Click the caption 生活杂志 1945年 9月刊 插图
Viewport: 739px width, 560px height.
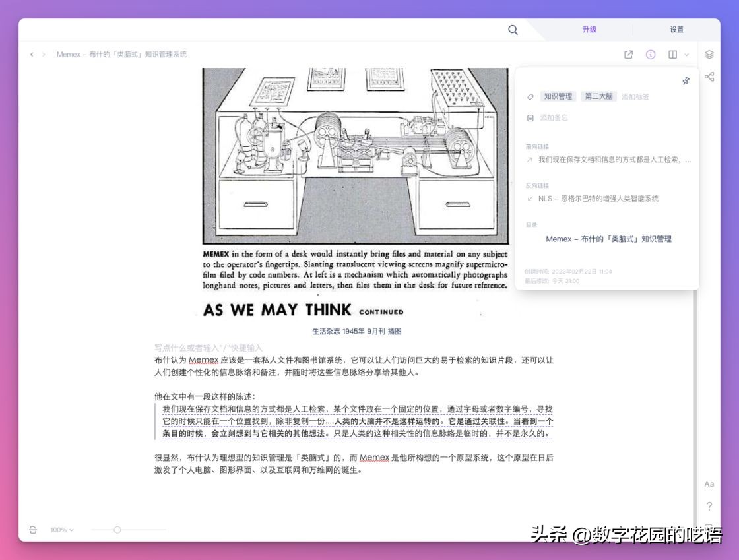[x=357, y=332]
